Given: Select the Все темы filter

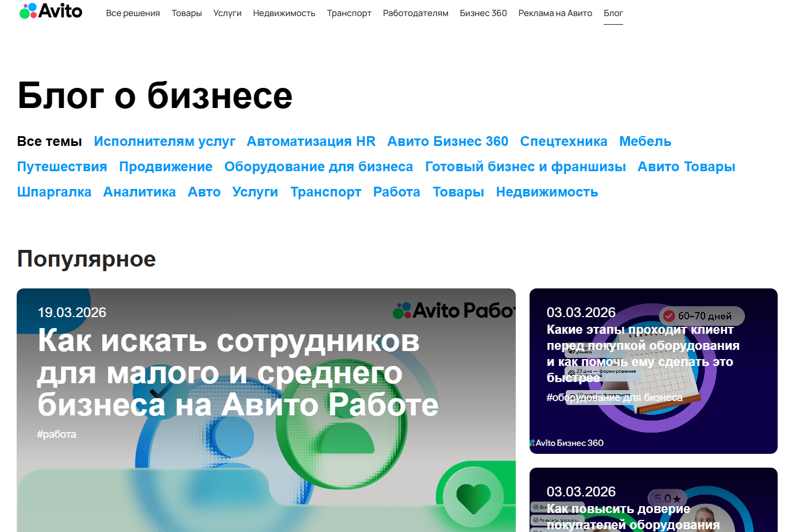Looking at the screenshot, I should coord(49,141).
